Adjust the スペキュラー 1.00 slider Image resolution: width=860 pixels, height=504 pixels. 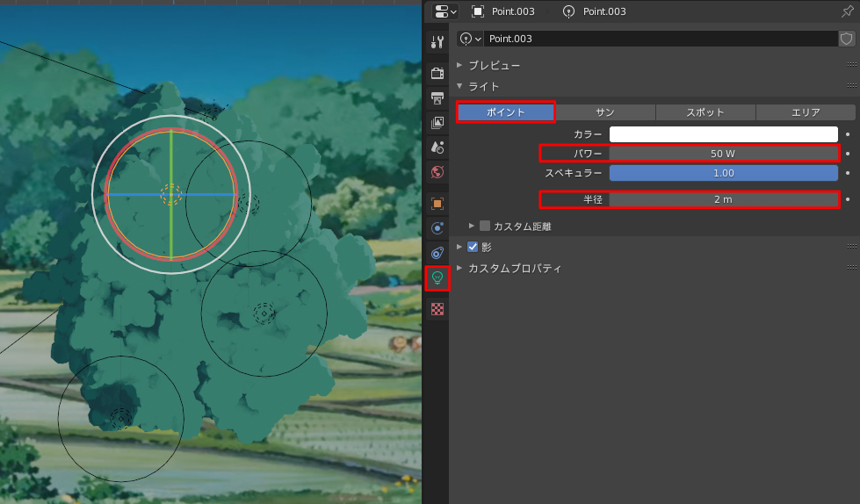pos(724,173)
